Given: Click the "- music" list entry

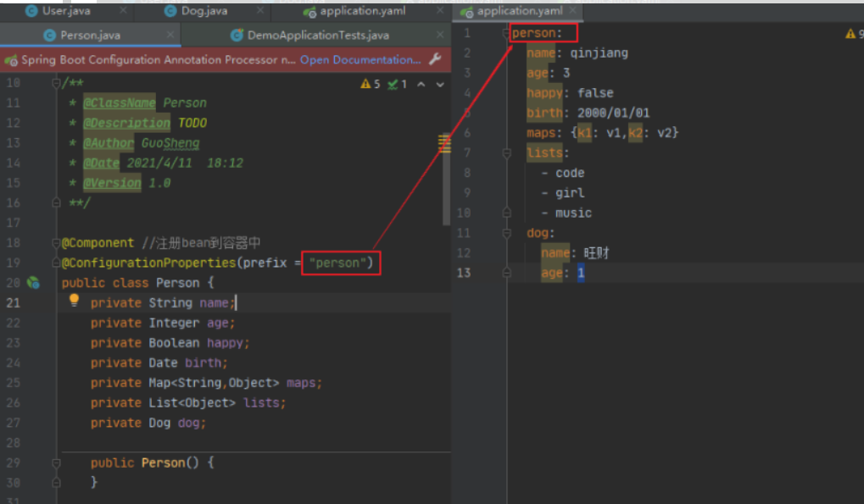Looking at the screenshot, I should [x=566, y=213].
